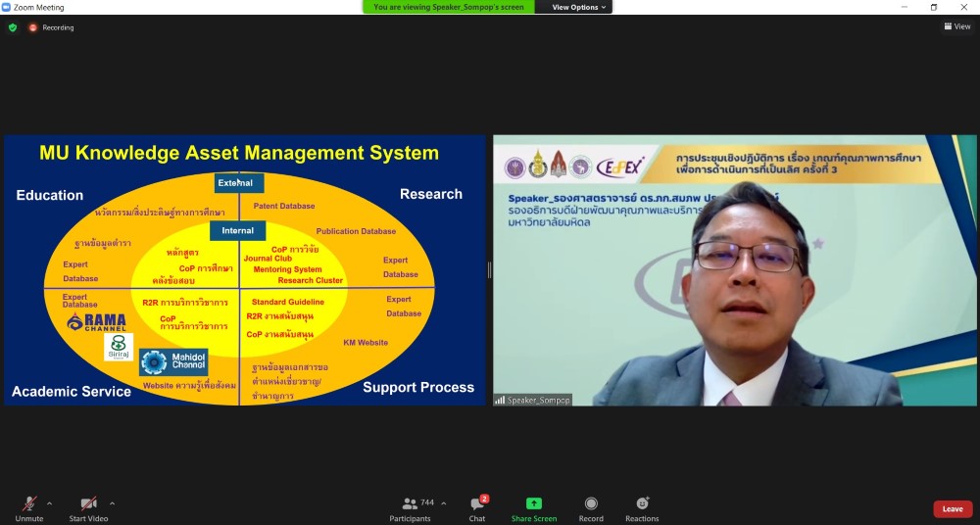Image resolution: width=980 pixels, height=525 pixels.
Task: Minimize the Zoom Meeting window
Action: click(x=906, y=7)
